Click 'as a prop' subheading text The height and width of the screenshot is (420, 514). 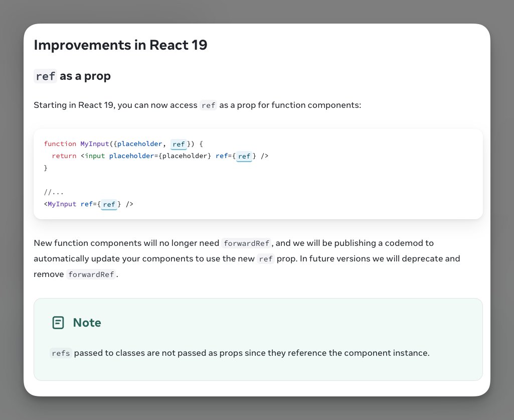click(85, 76)
